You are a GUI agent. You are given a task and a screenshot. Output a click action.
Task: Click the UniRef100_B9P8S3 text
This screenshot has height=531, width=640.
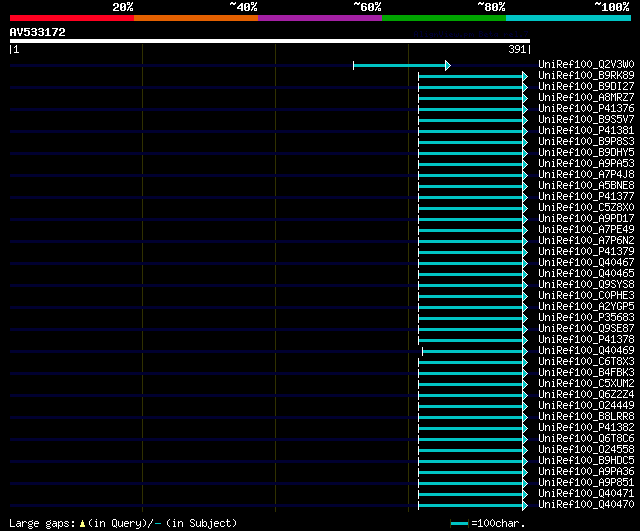tap(586, 142)
